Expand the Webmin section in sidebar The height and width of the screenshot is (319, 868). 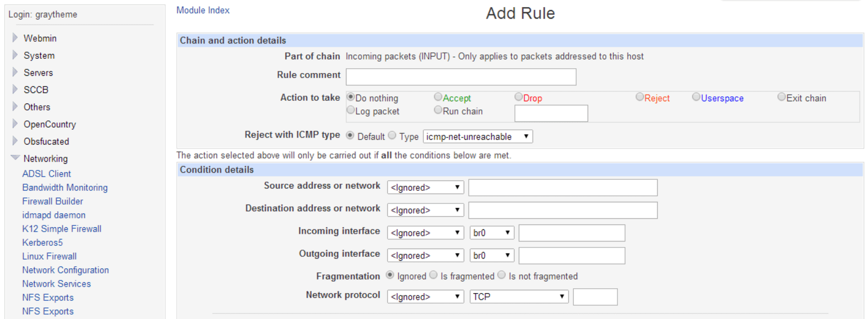coord(40,38)
